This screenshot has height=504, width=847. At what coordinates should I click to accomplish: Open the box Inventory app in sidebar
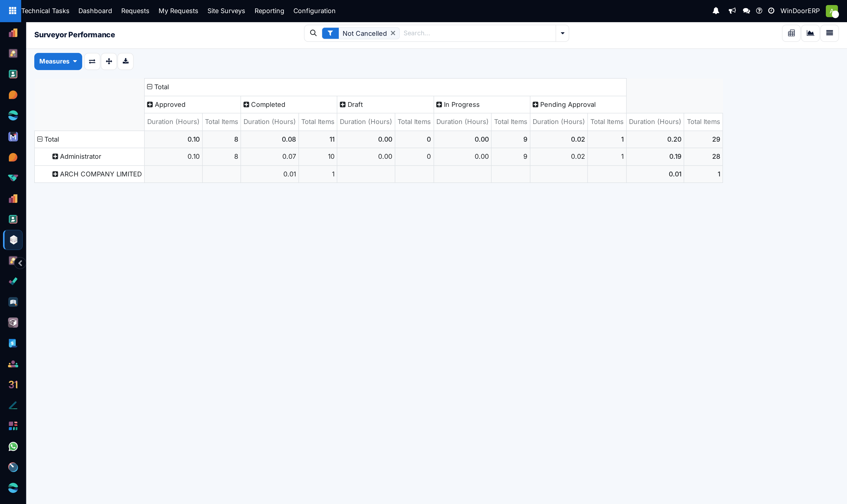[13, 323]
